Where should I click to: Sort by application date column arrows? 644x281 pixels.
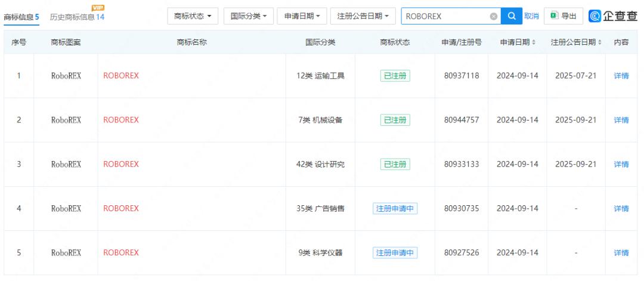[x=533, y=42]
